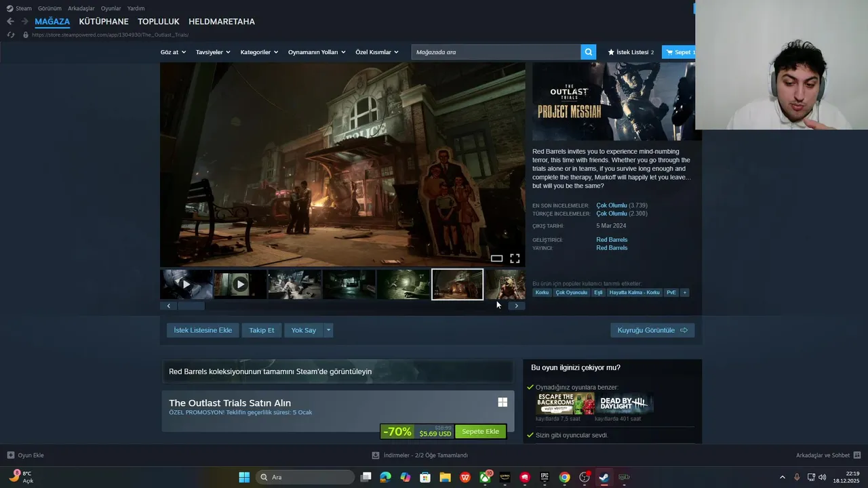Open Arkadaşlar ve Sohbet panel
The height and width of the screenshot is (488, 868).
pyautogui.click(x=828, y=455)
